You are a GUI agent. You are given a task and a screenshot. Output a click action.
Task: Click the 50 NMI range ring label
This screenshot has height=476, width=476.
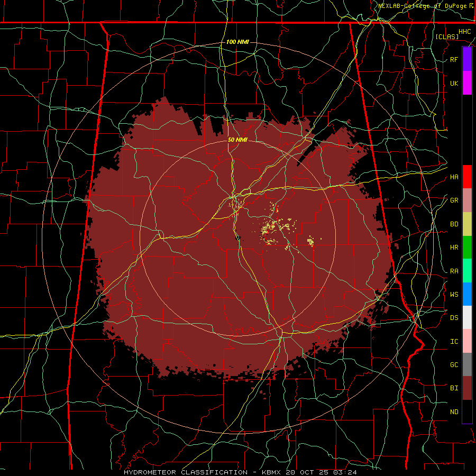click(237, 140)
